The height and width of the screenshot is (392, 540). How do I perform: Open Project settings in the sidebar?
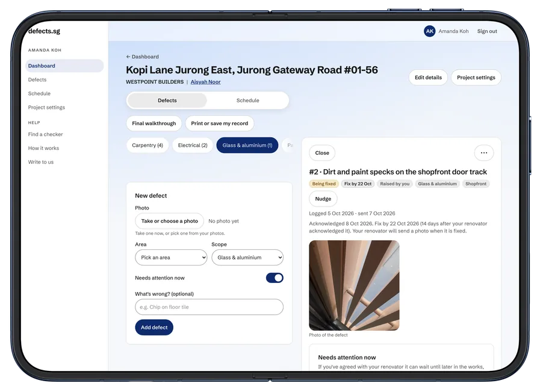(x=46, y=107)
